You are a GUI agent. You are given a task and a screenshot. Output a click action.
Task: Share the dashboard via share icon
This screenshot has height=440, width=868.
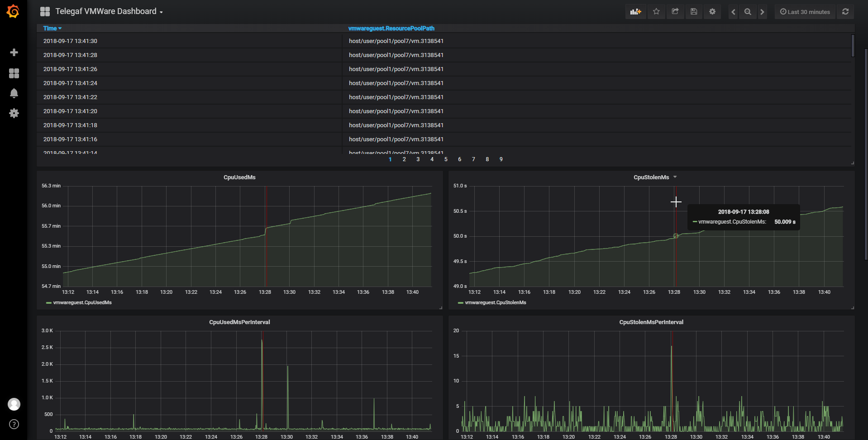point(675,12)
